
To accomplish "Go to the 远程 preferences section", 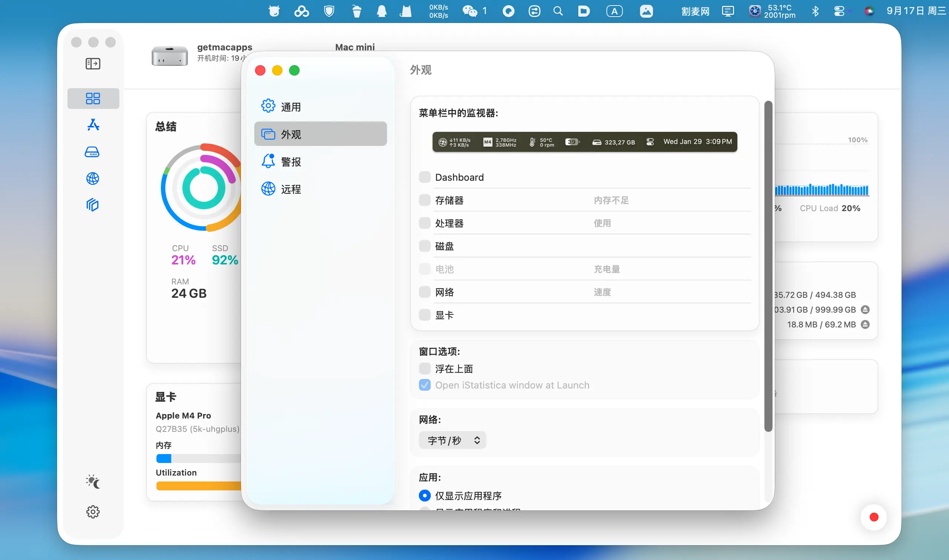I will click(291, 189).
